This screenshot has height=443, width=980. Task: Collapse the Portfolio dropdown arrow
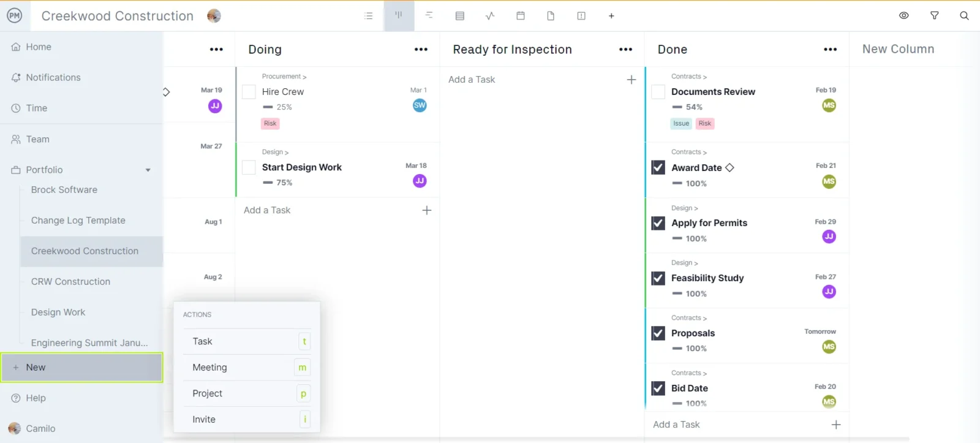click(148, 170)
